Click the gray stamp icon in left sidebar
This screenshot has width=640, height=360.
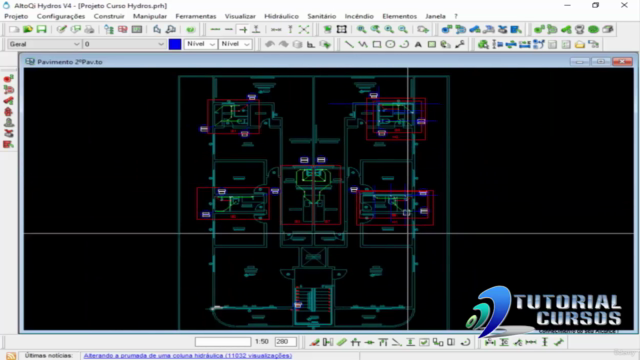(x=8, y=122)
